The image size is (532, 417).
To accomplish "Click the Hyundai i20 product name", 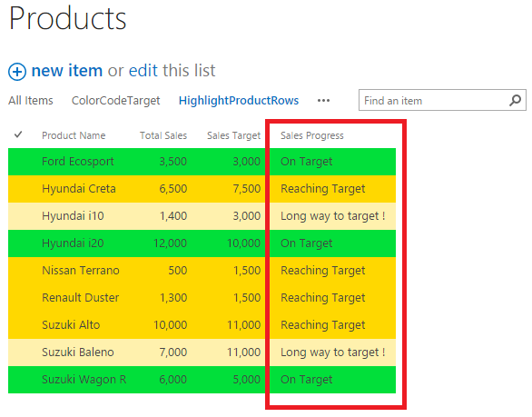I will [73, 243].
